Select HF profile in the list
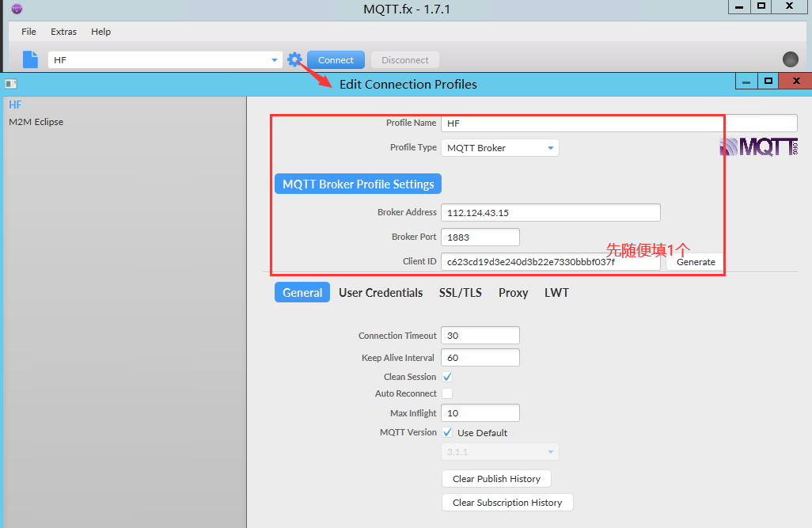Viewport: 812px width, 528px height. pyautogui.click(x=15, y=104)
